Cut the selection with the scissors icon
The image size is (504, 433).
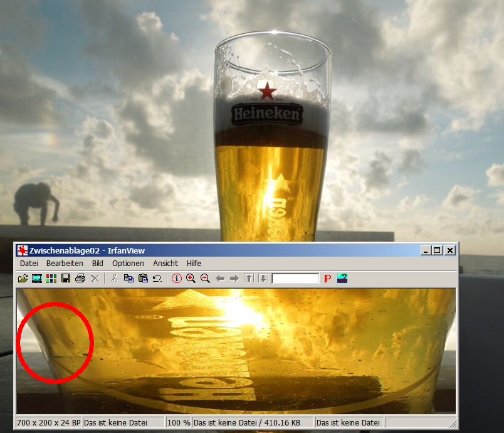click(114, 278)
